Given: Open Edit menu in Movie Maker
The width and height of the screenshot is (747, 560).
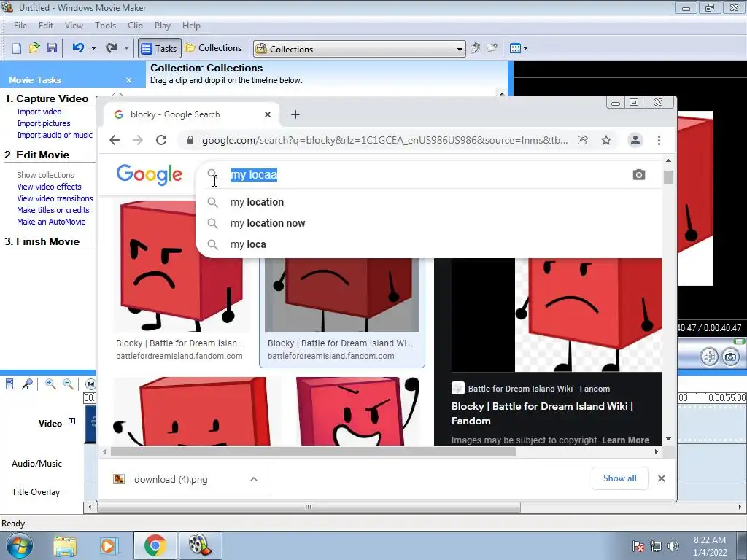Looking at the screenshot, I should 46,26.
